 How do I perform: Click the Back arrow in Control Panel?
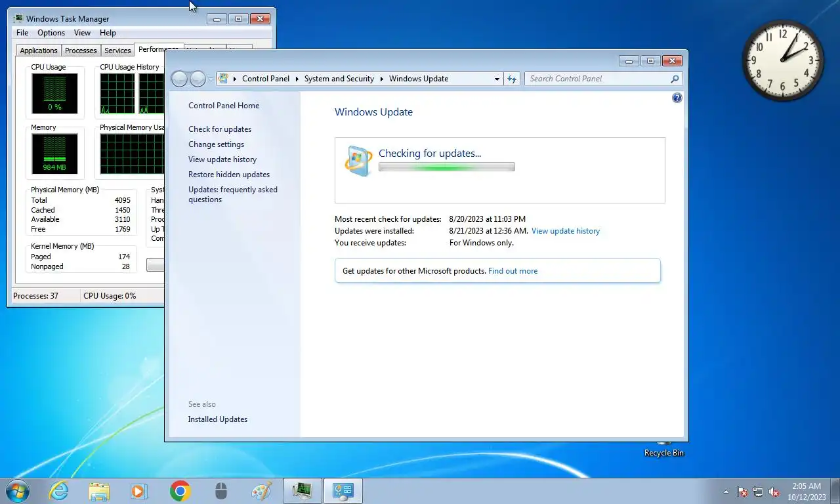click(x=179, y=79)
